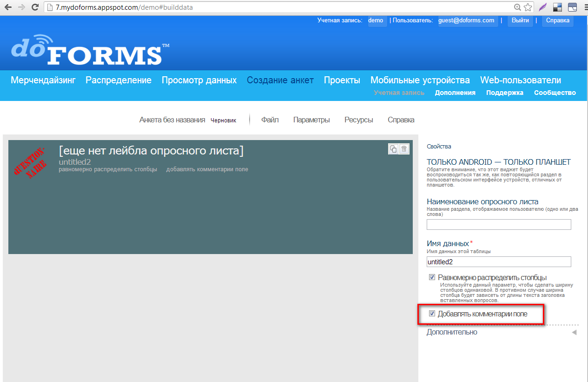Click the purple feather extension icon
588x382 pixels.
[x=542, y=7]
